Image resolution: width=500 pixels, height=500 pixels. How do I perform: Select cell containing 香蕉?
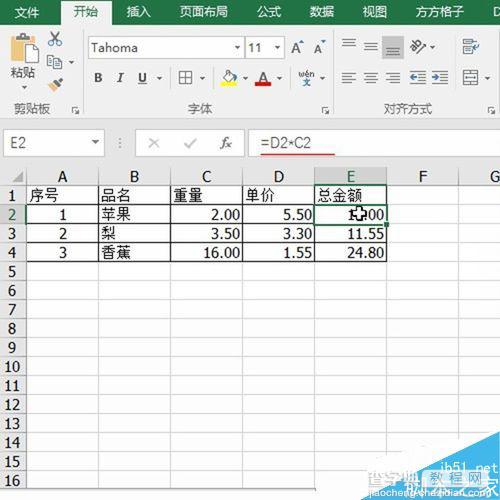click(134, 252)
